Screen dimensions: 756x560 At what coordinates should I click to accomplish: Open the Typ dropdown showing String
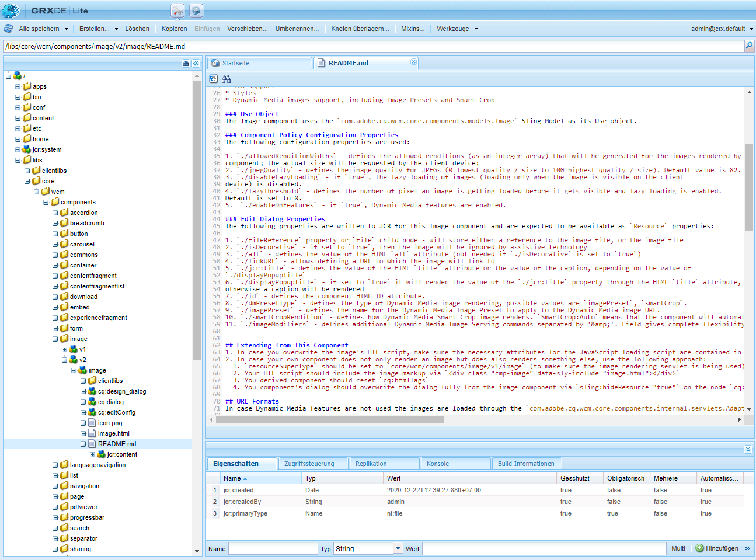click(398, 548)
